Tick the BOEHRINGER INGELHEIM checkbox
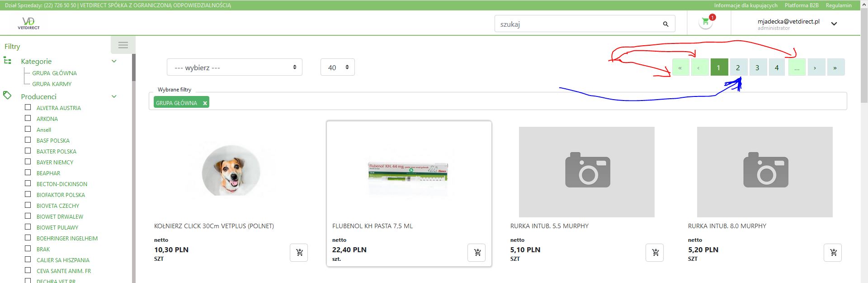Image resolution: width=868 pixels, height=283 pixels. (x=28, y=238)
